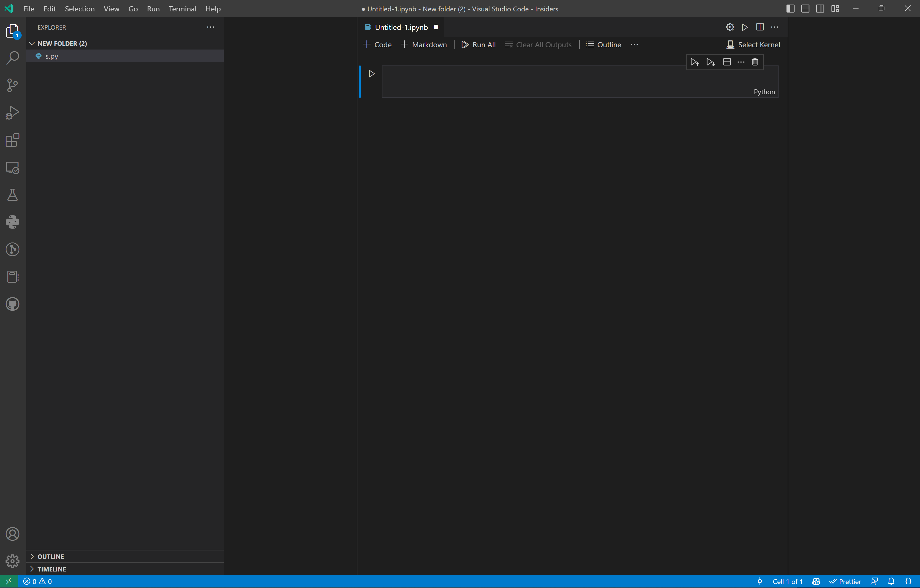This screenshot has width=920, height=588.
Task: Select the Python sidebar icon
Action: point(12,222)
